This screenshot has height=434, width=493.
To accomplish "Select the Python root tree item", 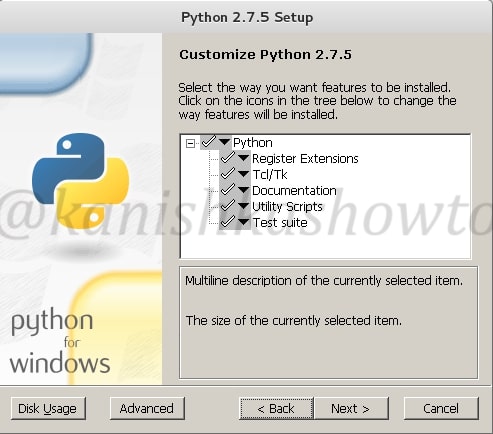I will (x=253, y=143).
